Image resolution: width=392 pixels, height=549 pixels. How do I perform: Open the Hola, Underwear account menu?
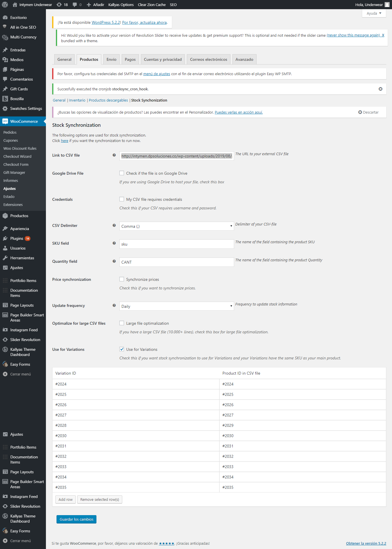tap(372, 5)
